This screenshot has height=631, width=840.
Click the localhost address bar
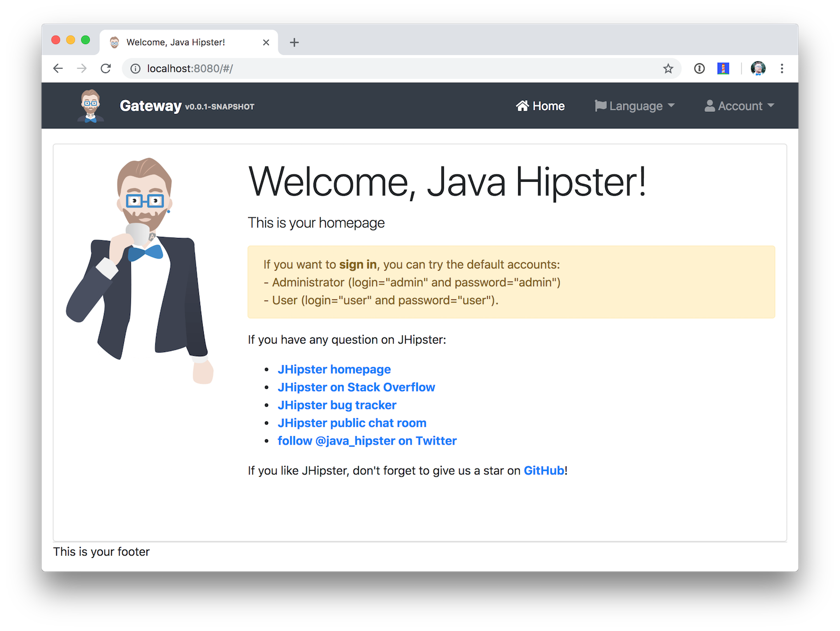tap(367, 68)
